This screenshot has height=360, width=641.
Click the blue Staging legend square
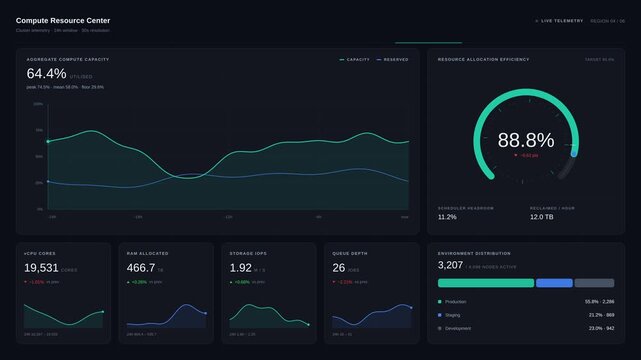pyautogui.click(x=440, y=315)
